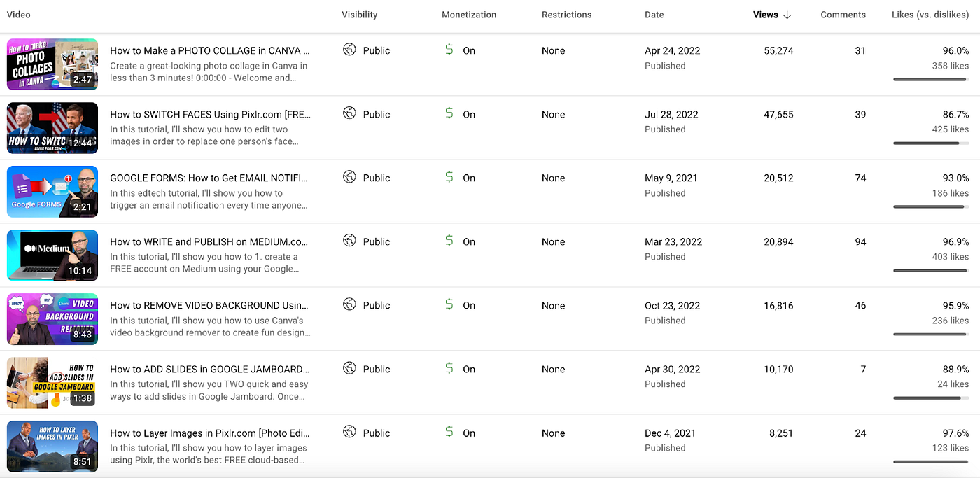Viewport: 980px width, 478px height.
Task: Click the Photo Collages video thumbnail
Action: pyautogui.click(x=52, y=64)
